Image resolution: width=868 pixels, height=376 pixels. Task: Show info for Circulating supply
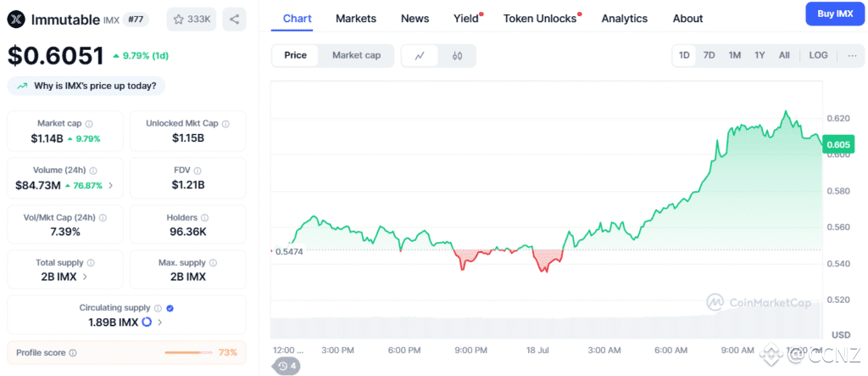pos(158,308)
